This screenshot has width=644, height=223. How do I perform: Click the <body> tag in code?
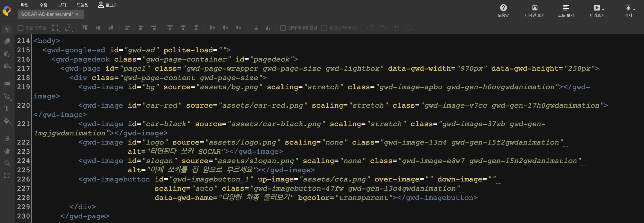[47, 41]
